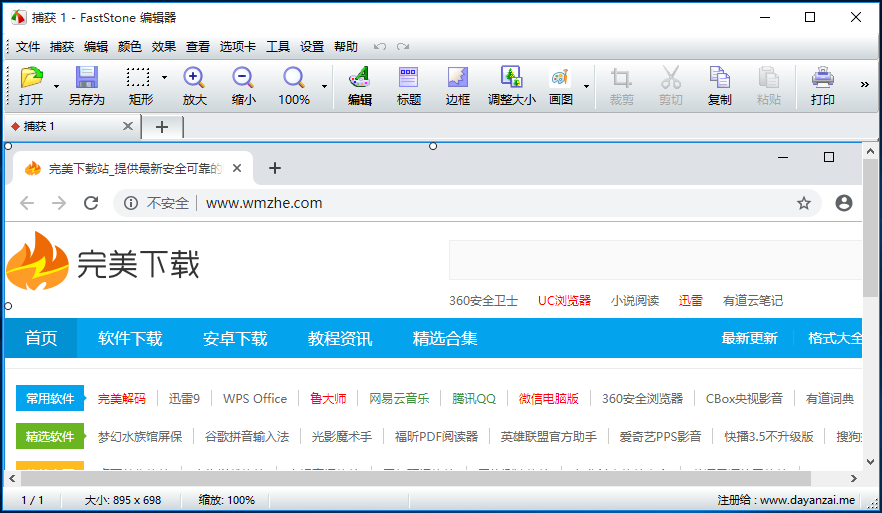Image resolution: width=882 pixels, height=513 pixels.
Task: Open the 100% zoom level dropdown
Action: pos(324,87)
